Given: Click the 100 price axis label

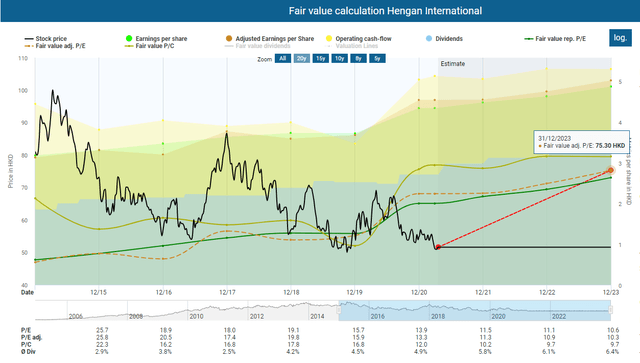Looking at the screenshot, I should coord(23,91).
